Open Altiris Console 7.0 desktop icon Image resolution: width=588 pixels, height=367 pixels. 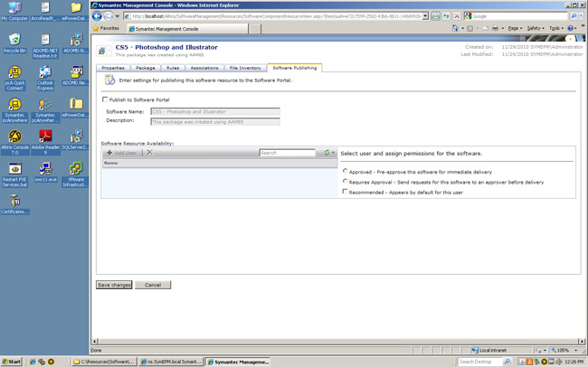[x=14, y=143]
